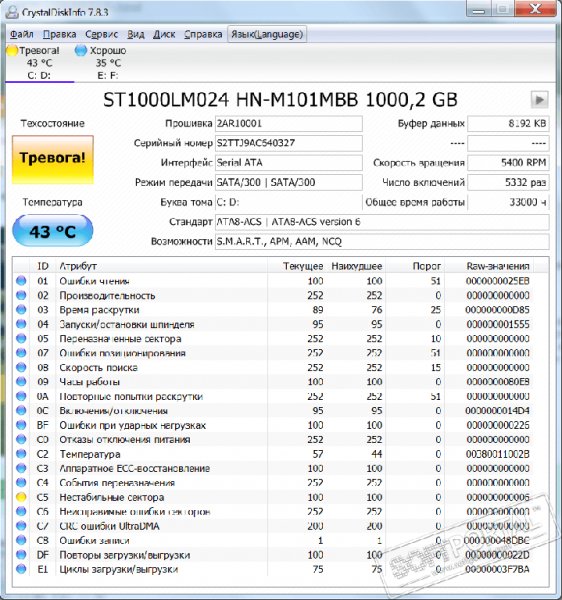Select the E: F: disk with Хорошо status
The image size is (562, 600).
[108, 63]
